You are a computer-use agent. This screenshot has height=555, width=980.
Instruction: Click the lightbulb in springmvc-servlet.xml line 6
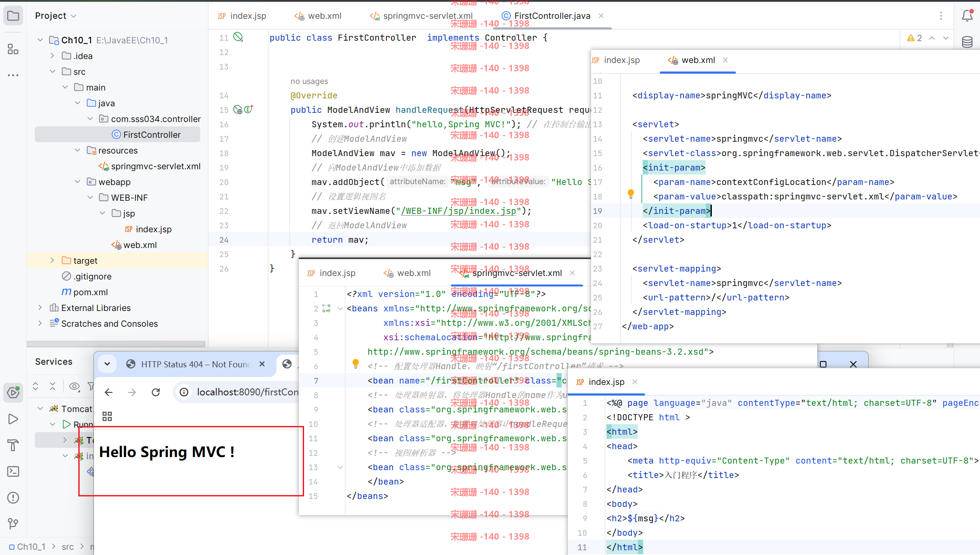(356, 363)
